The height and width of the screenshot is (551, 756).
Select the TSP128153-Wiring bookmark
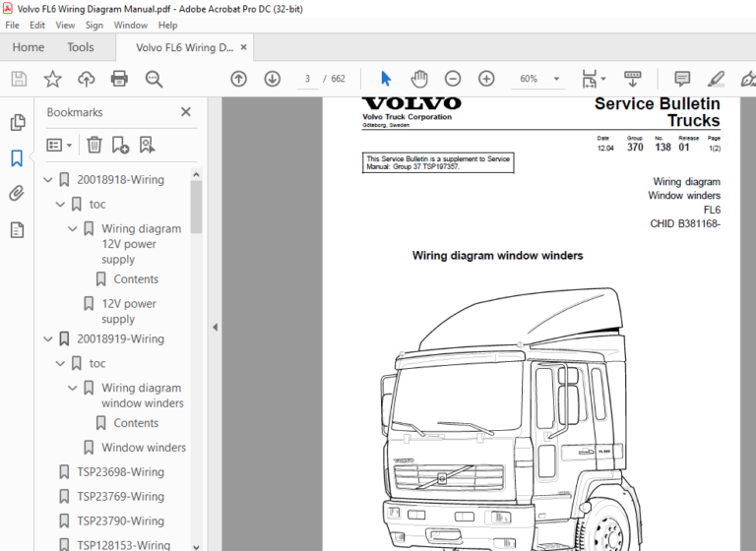[x=123, y=545]
